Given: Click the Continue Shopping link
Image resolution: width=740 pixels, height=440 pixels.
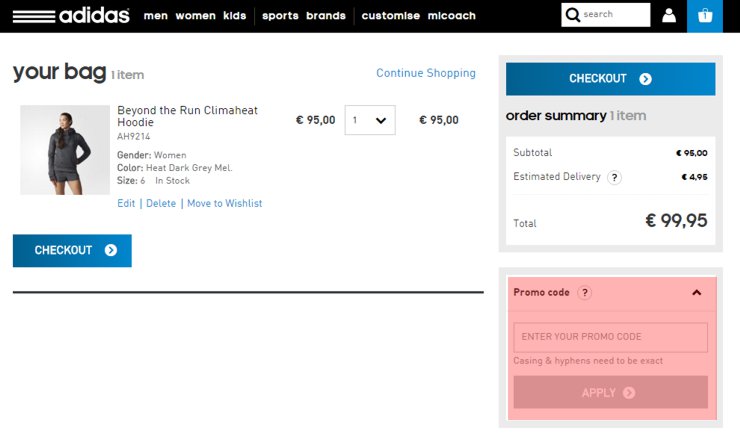Looking at the screenshot, I should [x=426, y=73].
